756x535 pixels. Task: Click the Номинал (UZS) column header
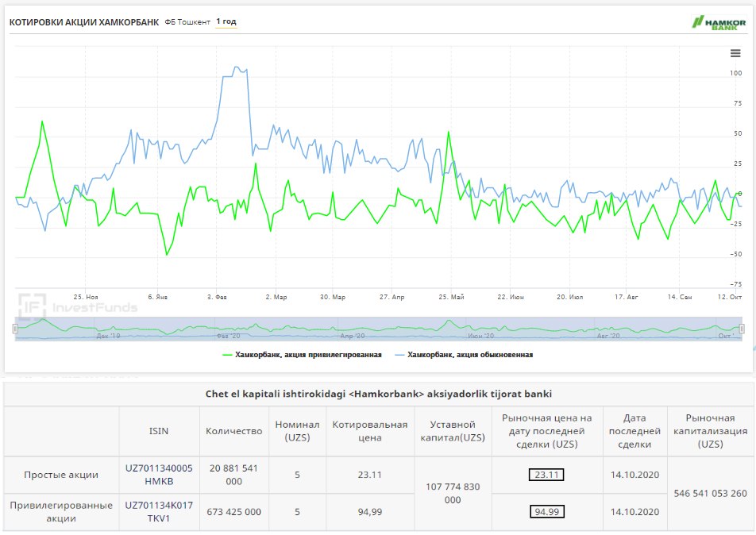tap(297, 431)
